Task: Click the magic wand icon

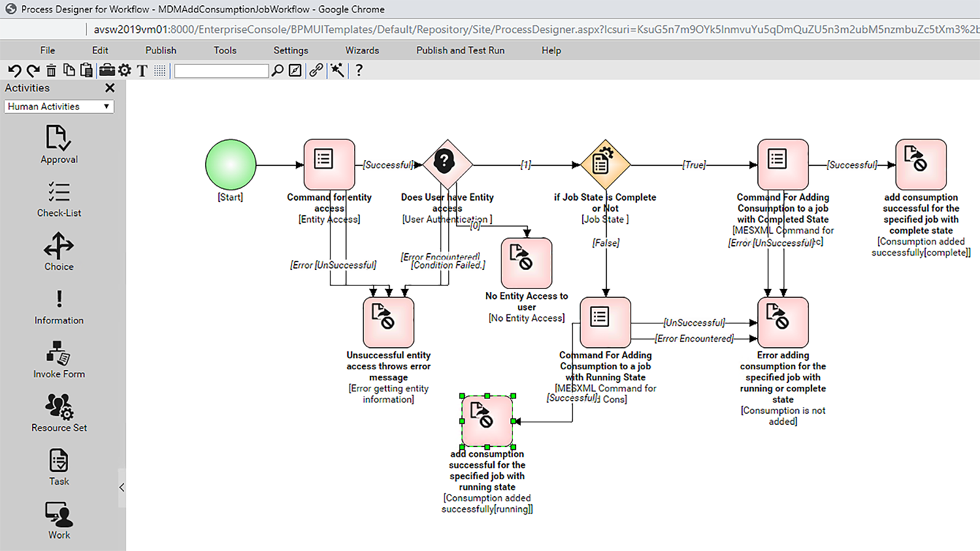Action: tap(337, 70)
